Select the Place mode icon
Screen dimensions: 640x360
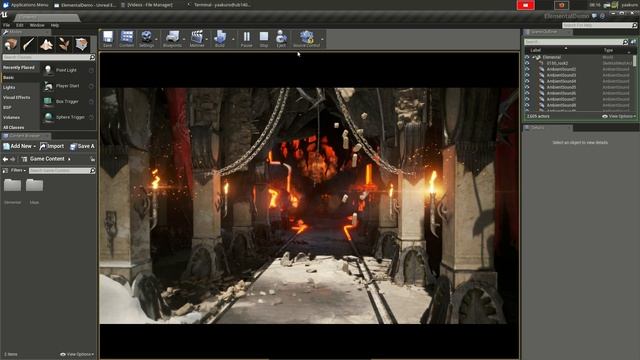tap(11, 44)
